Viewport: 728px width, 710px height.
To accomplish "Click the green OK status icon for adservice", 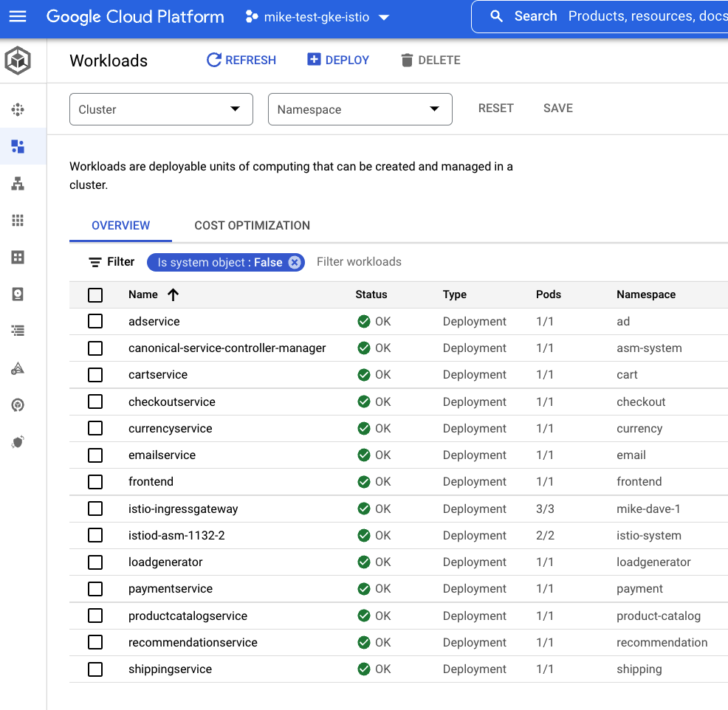I will 364,321.
